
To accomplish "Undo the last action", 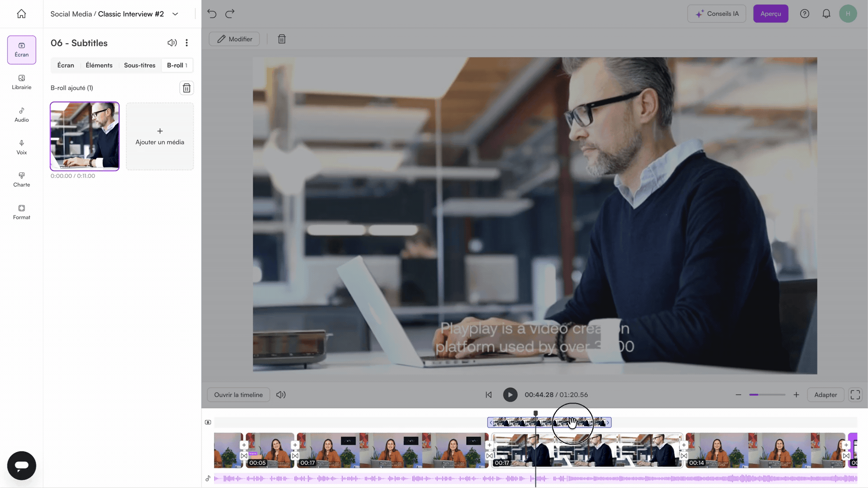I will point(212,14).
